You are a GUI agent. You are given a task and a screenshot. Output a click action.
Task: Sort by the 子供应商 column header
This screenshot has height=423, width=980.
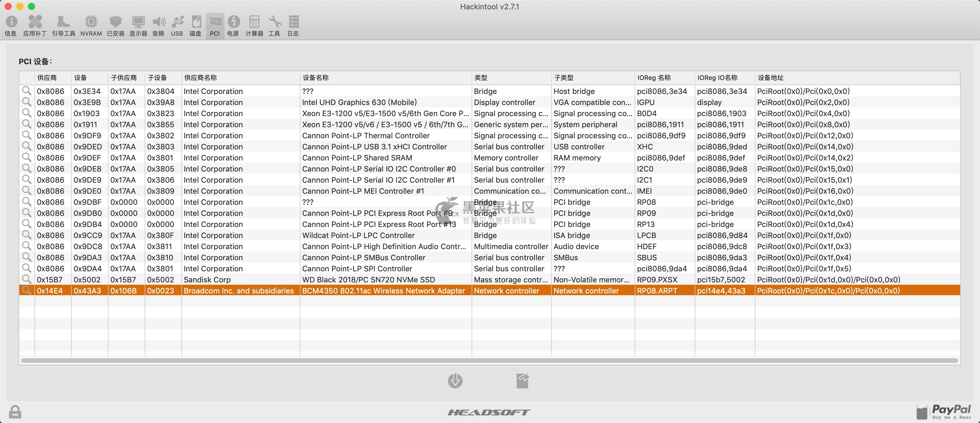tap(127, 78)
